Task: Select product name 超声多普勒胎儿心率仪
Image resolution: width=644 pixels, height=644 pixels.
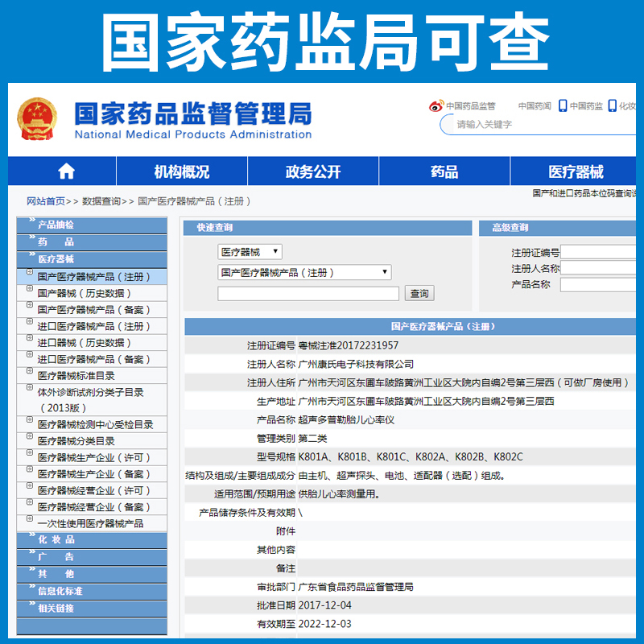Action: pyautogui.click(x=346, y=419)
